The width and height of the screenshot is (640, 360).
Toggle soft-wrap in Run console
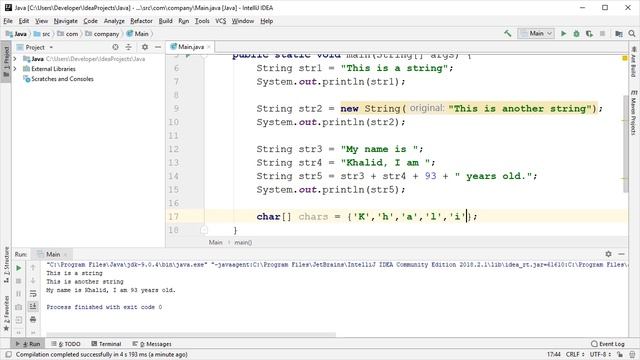pos(33,293)
